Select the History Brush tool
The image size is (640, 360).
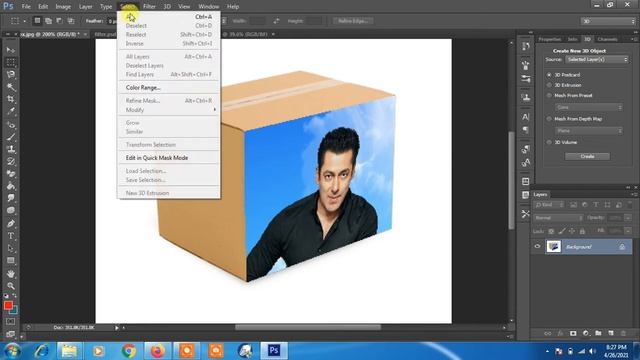coord(11,162)
